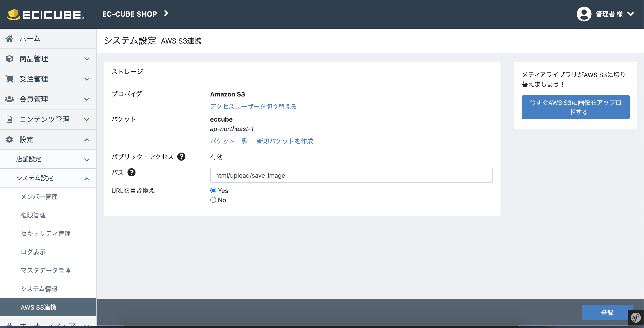644x328 pixels.
Task: Expand the 店舗設定 submenu chevron
Action: [x=87, y=160]
